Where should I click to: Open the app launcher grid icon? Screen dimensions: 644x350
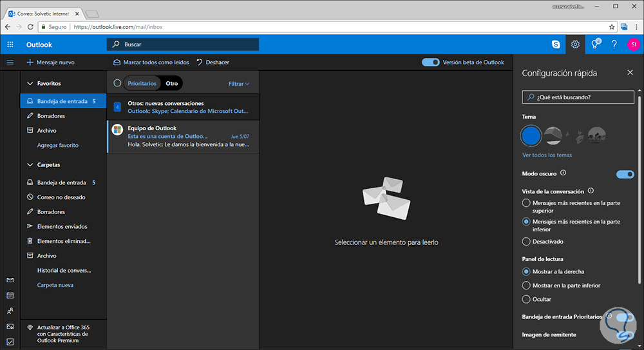pos(10,44)
